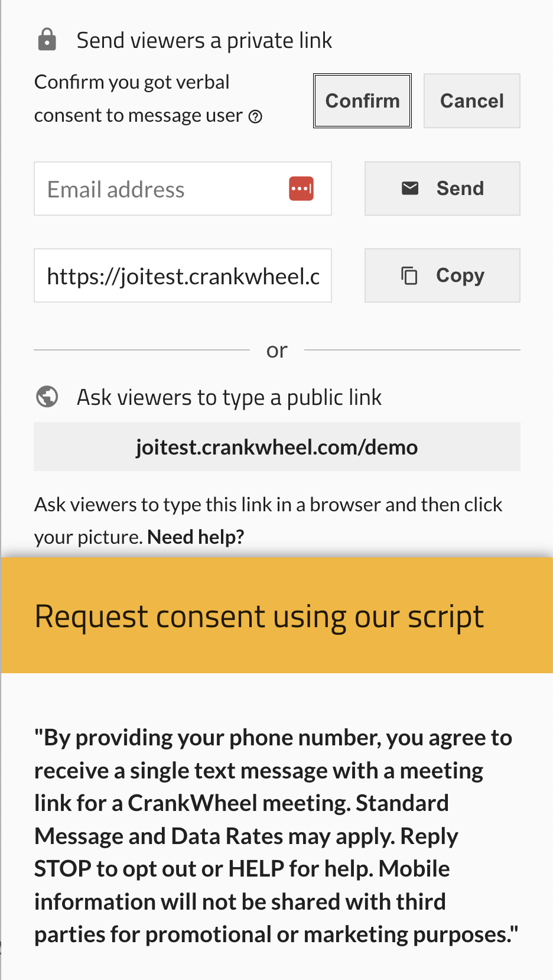The image size is (553, 980).
Task: Send the meeting link via email
Action: click(x=443, y=188)
